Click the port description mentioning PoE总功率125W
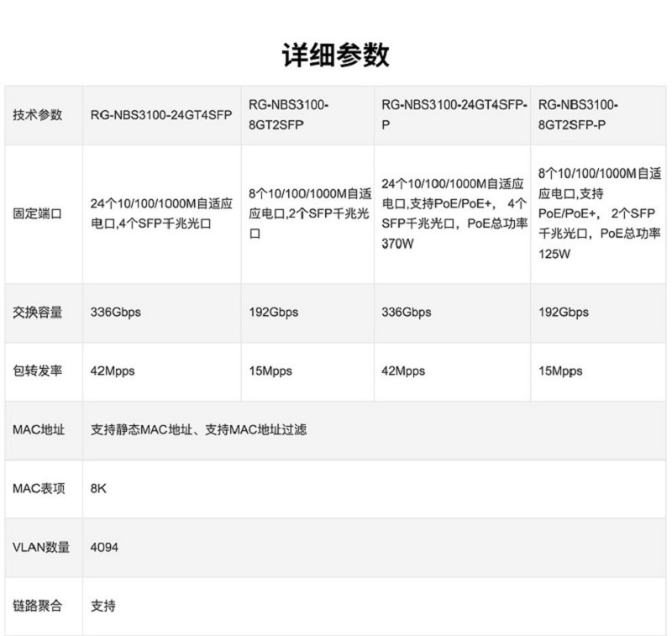 [x=600, y=213]
